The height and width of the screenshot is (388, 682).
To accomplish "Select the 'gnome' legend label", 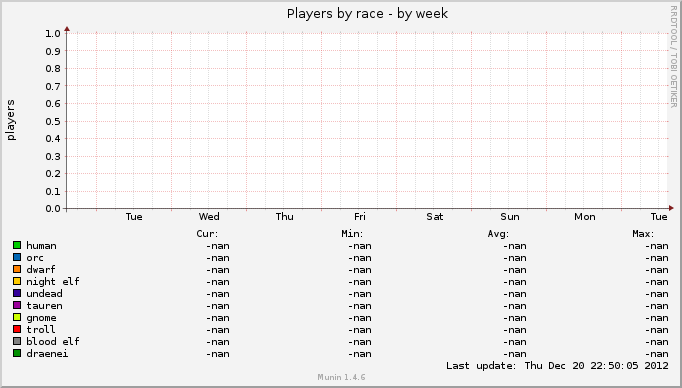I will point(41,318).
